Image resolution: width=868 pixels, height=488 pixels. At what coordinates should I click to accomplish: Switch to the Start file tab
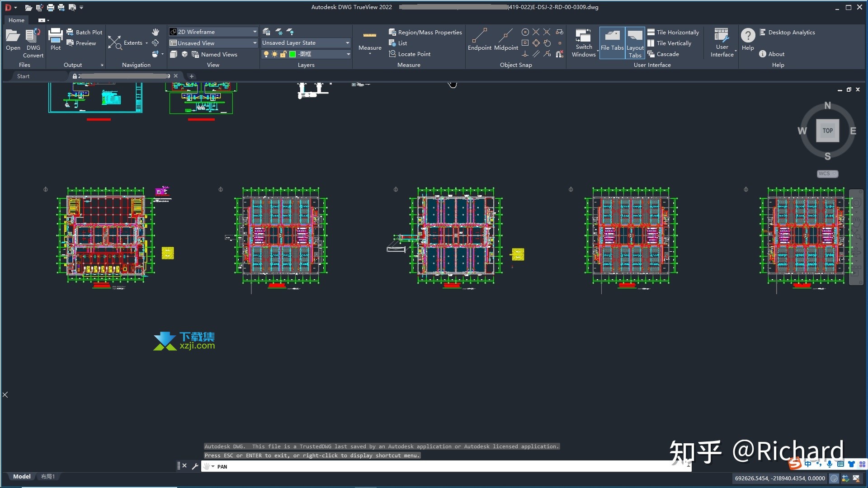[23, 76]
